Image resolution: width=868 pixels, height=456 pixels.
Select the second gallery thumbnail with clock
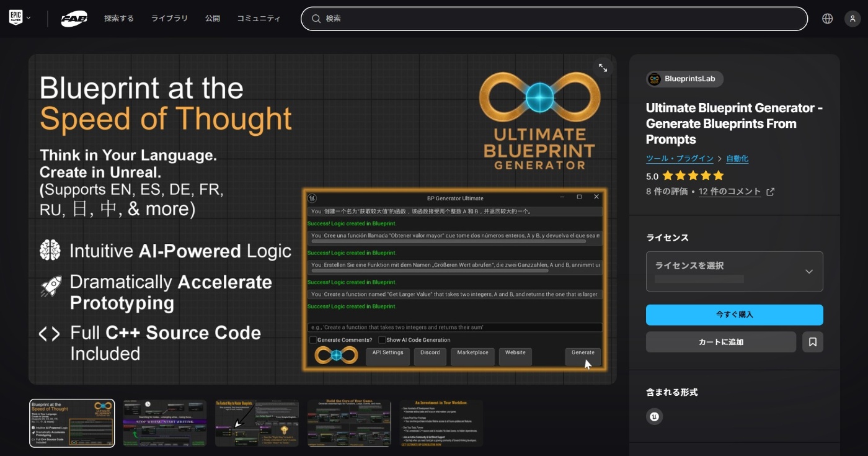click(x=164, y=423)
